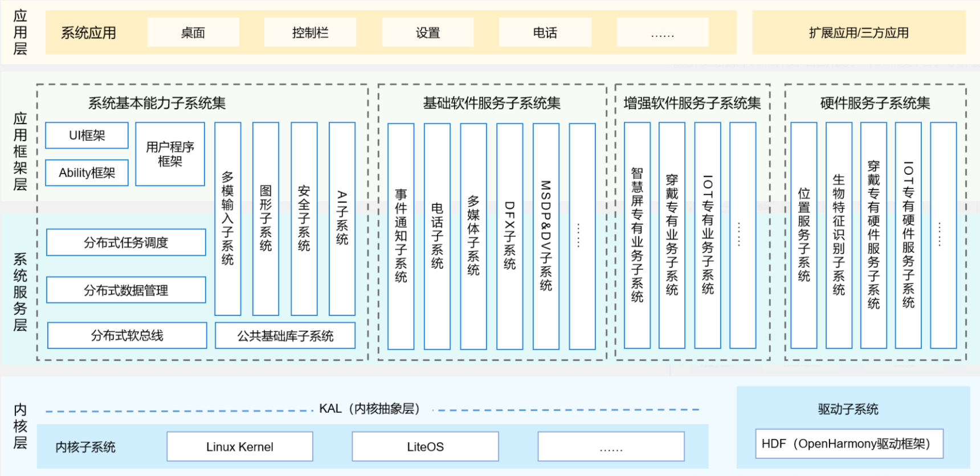Screen dimensions: 980x476
Task: Click the 桌面 box in system apps
Action: [193, 32]
